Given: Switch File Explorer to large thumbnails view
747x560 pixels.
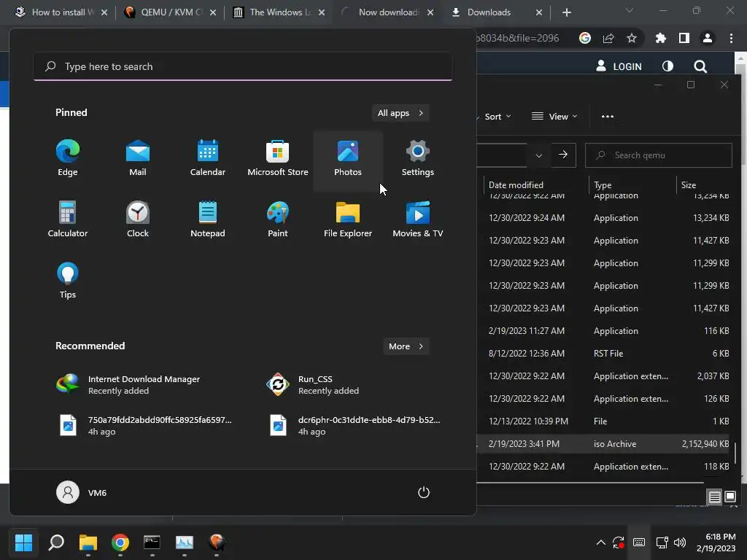Looking at the screenshot, I should [x=729, y=497].
